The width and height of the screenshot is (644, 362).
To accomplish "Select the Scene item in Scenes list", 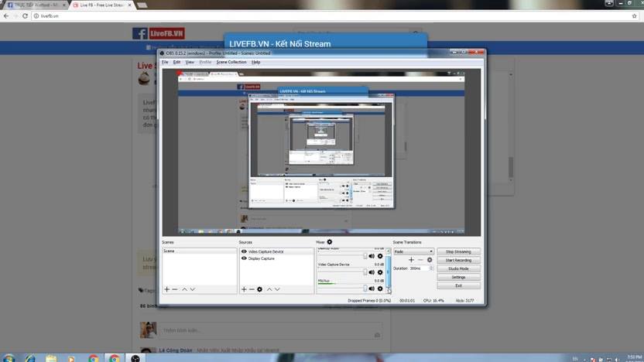I will point(199,251).
